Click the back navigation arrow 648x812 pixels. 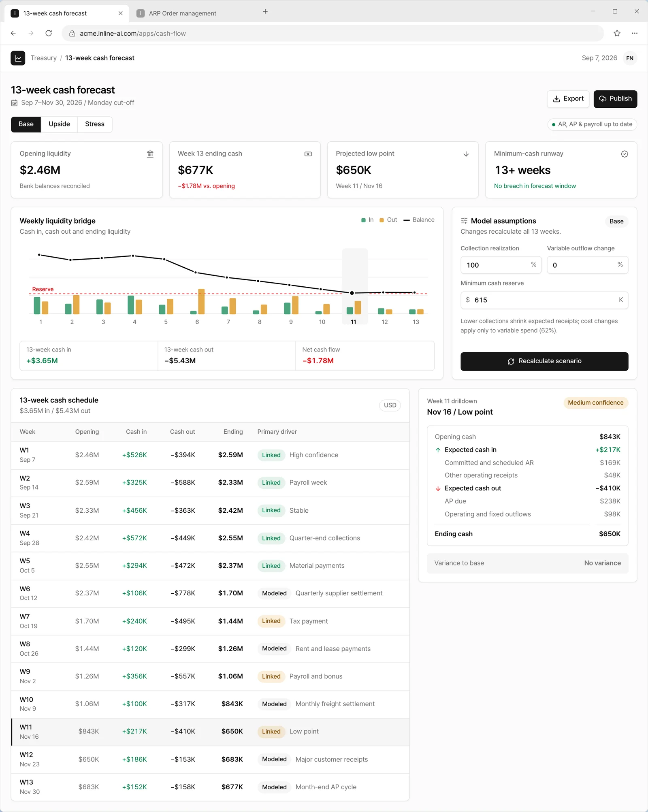tap(13, 33)
